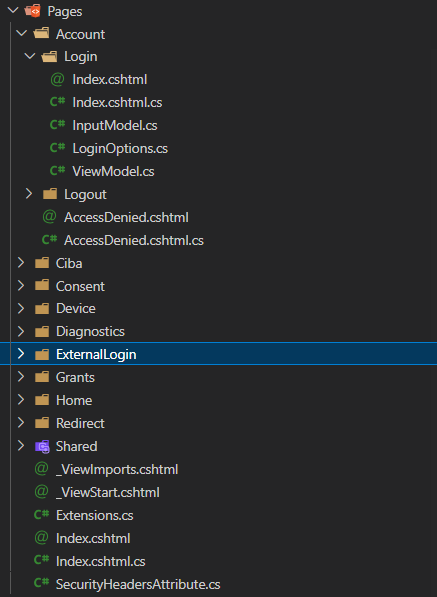
Task: Click the open Login folder icon
Action: click(49, 57)
